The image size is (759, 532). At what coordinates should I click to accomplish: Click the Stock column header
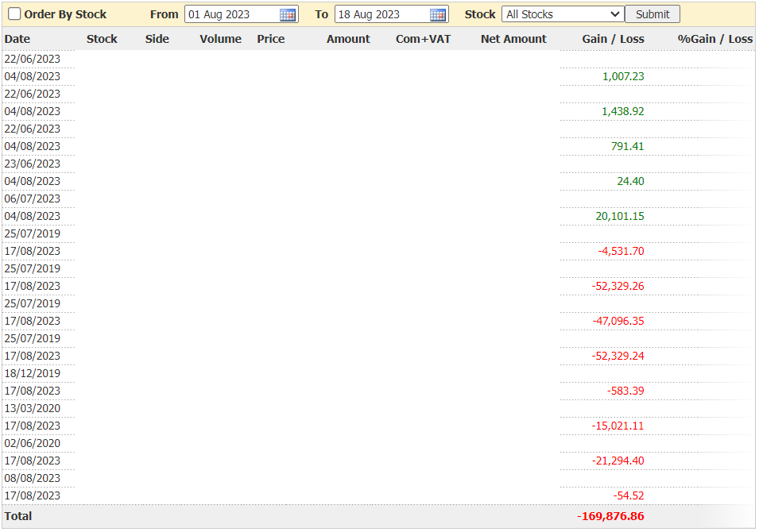pos(103,39)
